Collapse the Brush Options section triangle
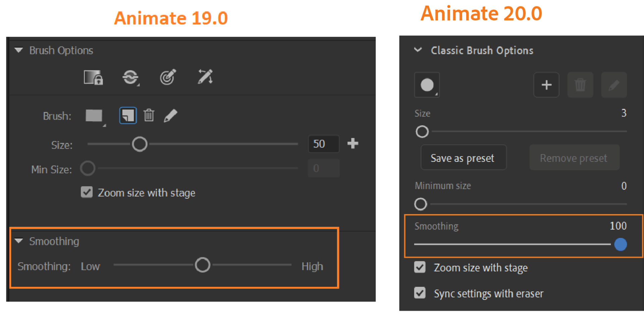The image size is (644, 328). [x=19, y=50]
